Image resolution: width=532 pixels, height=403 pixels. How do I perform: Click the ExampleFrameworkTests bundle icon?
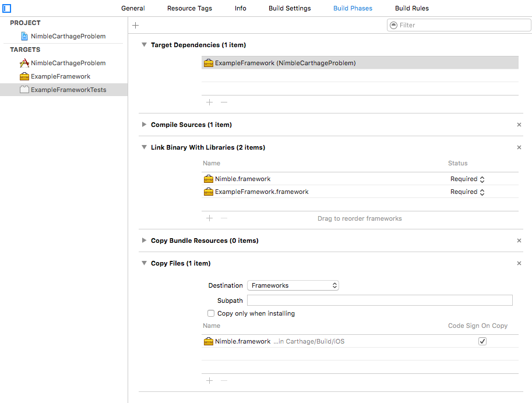[24, 90]
